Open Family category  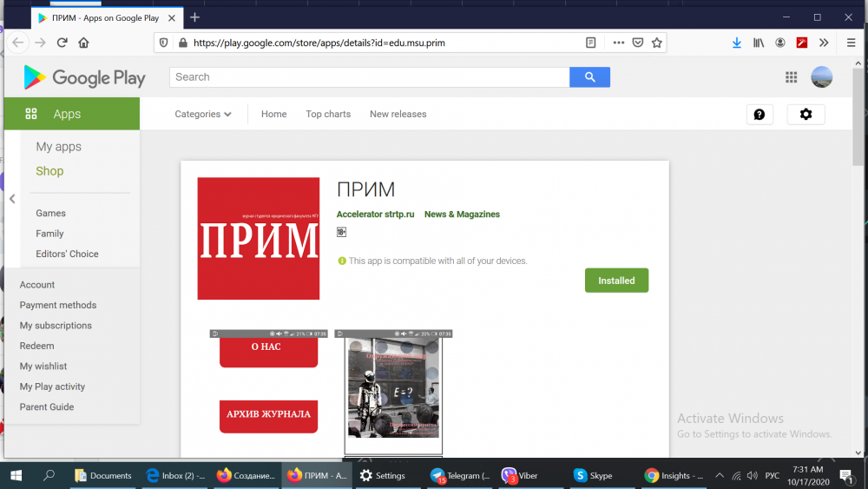49,234
